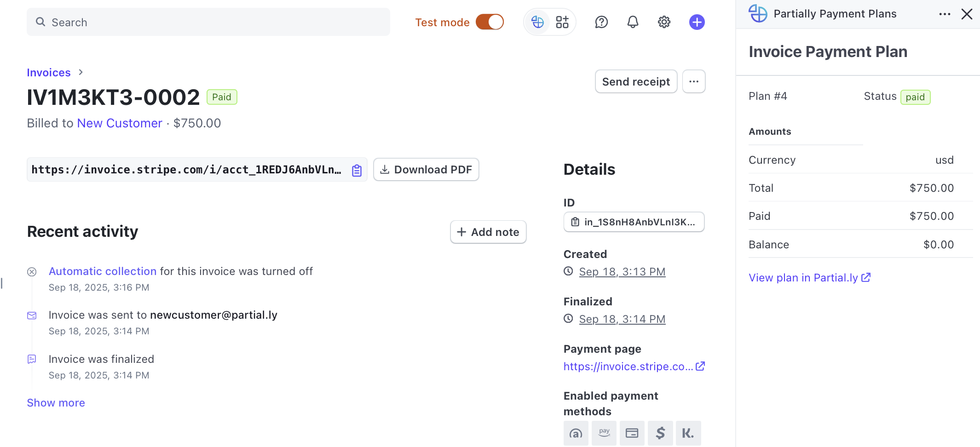Turn off the Test mode toggle

click(x=490, y=22)
